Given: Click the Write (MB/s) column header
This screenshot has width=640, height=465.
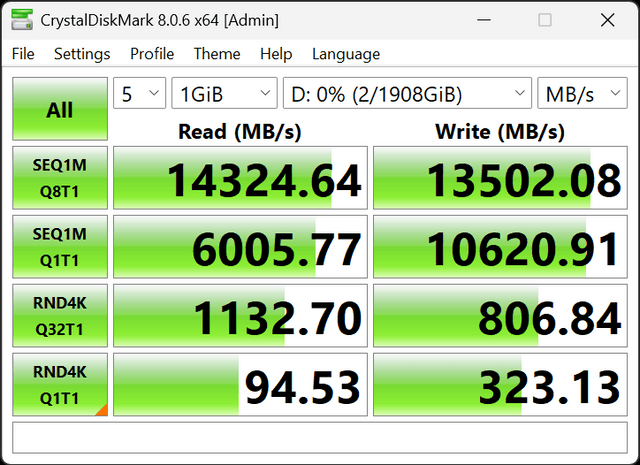Looking at the screenshot, I should [x=500, y=132].
